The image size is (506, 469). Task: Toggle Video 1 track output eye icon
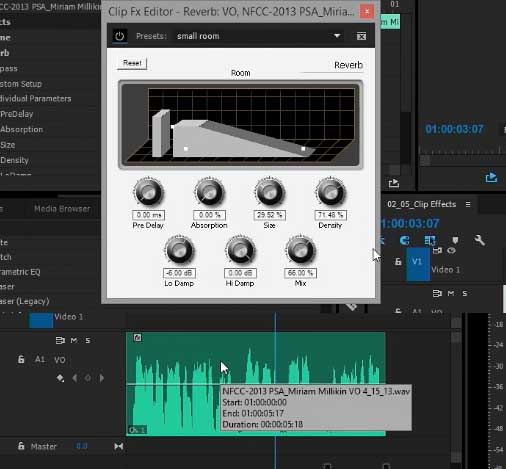(451, 250)
